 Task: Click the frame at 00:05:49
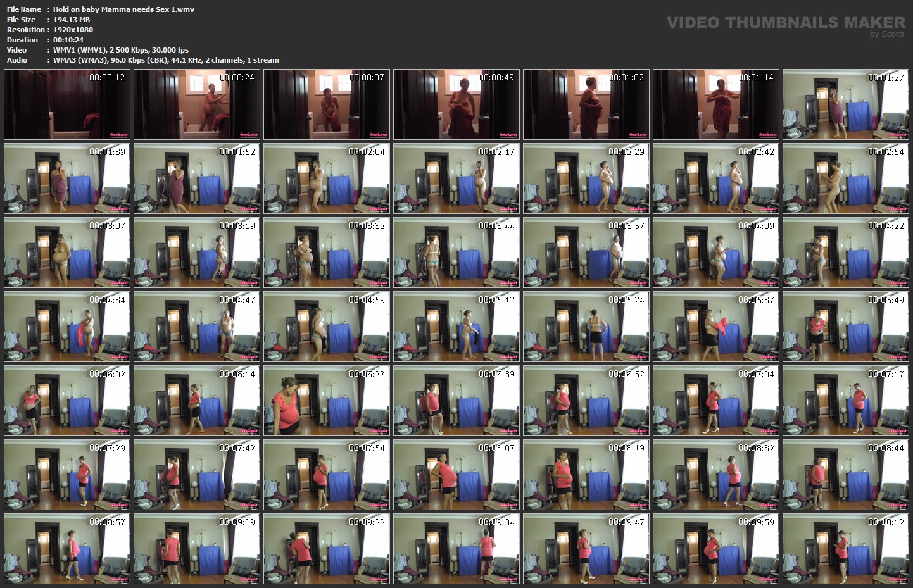(846, 327)
